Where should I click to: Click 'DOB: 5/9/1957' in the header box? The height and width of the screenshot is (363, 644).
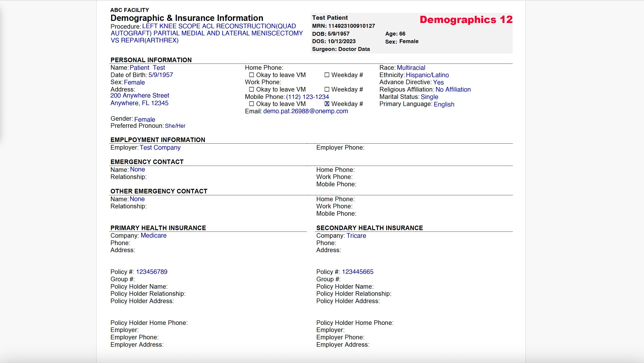tap(331, 34)
